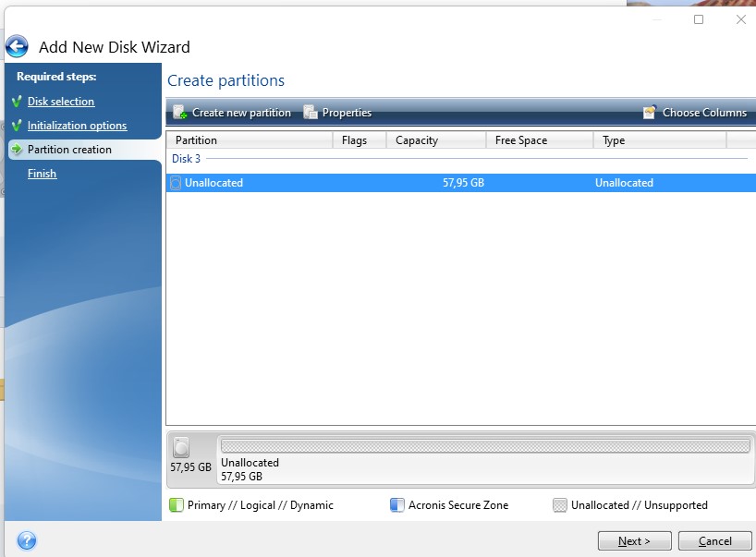Select the Unallocated partition row

(x=461, y=183)
